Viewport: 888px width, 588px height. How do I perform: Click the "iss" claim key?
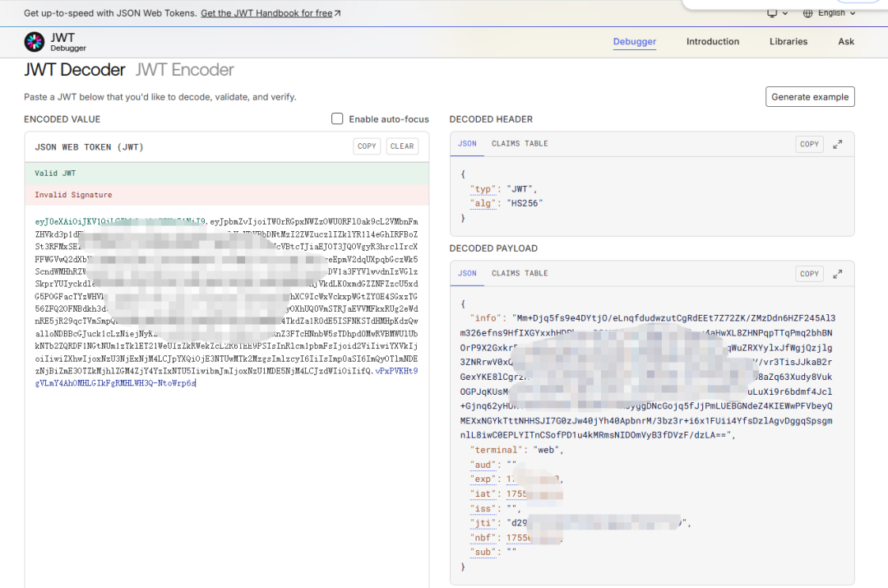click(483, 509)
